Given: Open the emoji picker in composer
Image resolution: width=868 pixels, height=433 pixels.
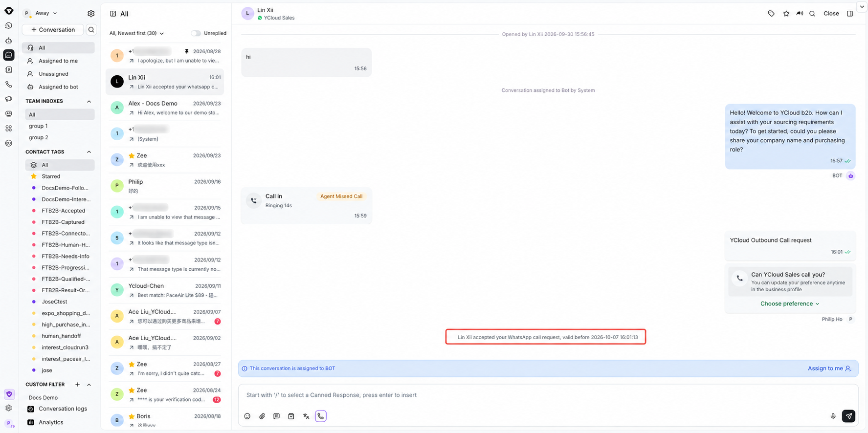Looking at the screenshot, I should [247, 416].
